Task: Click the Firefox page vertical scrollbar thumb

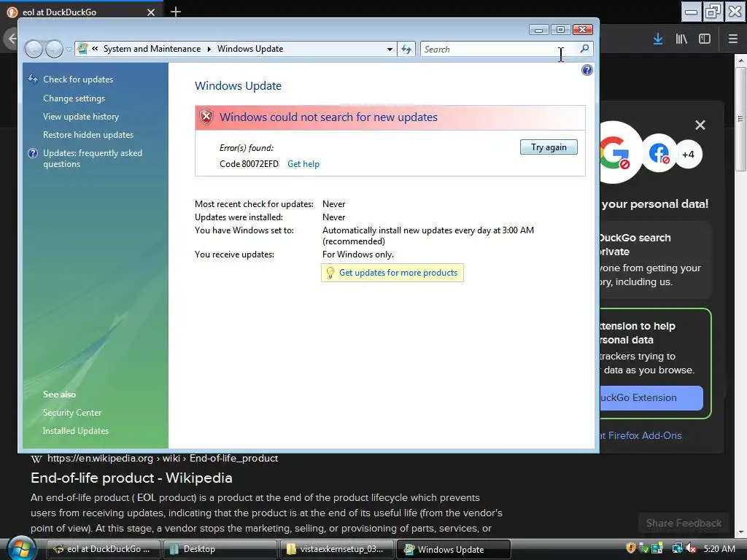Action: 740,119
